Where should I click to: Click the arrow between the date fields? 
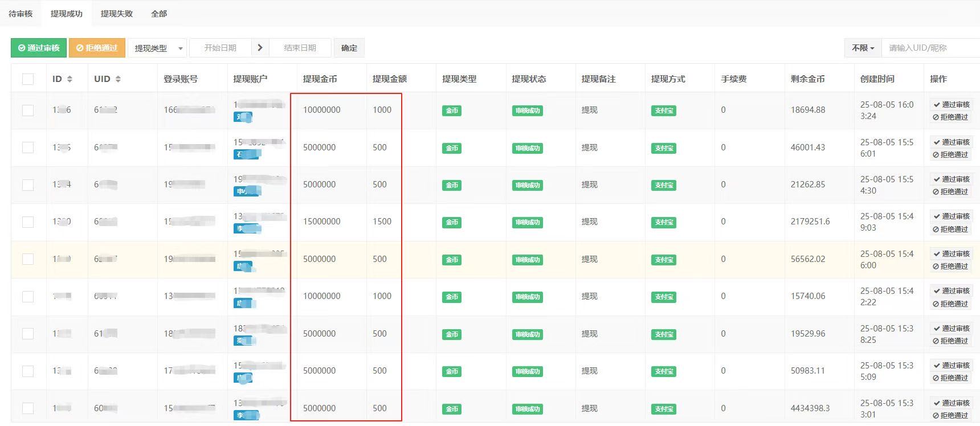260,48
